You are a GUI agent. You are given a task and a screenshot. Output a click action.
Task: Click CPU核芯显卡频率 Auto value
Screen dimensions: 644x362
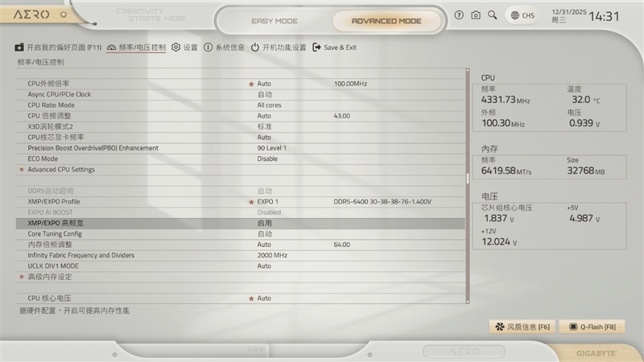pyautogui.click(x=264, y=138)
